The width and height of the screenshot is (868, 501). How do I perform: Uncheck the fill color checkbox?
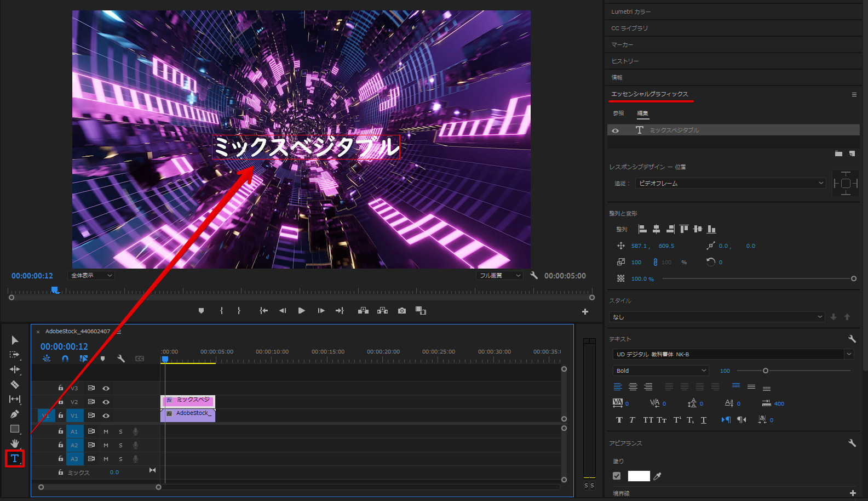[x=617, y=476]
